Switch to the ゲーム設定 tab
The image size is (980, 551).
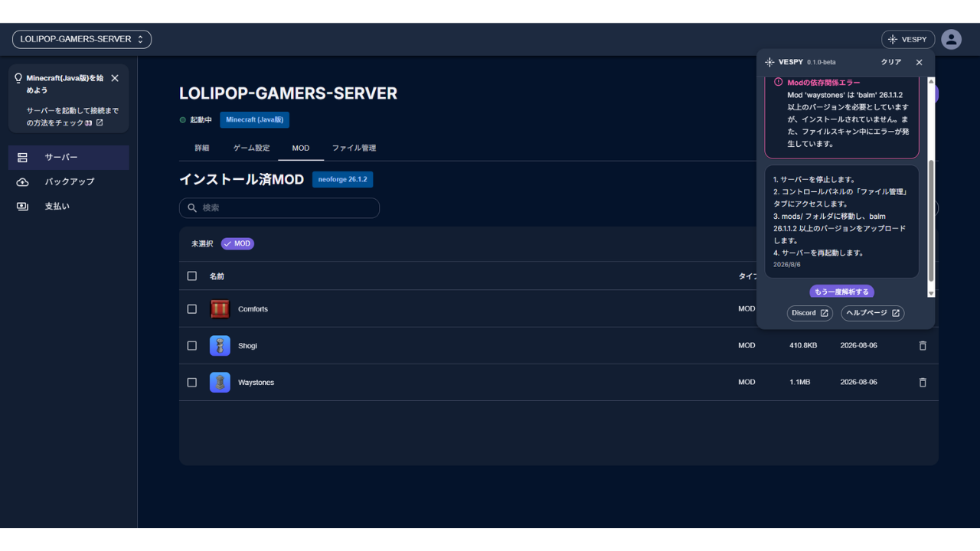(x=252, y=148)
